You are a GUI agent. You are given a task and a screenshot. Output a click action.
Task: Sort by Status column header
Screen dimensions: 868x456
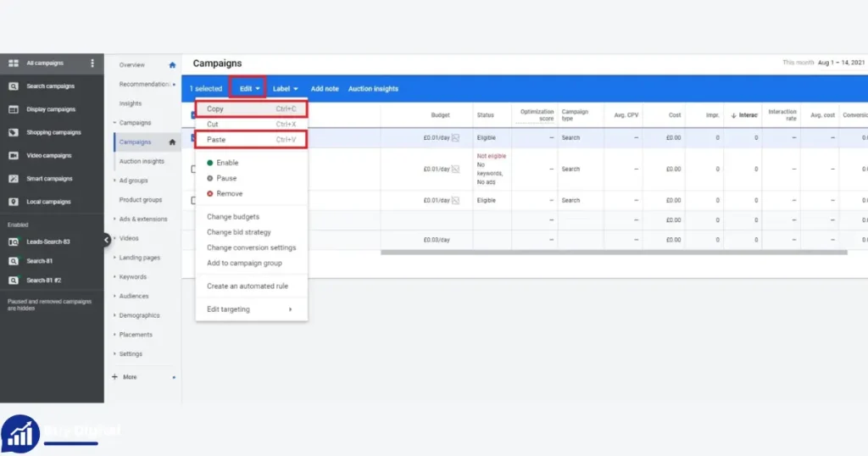point(486,115)
